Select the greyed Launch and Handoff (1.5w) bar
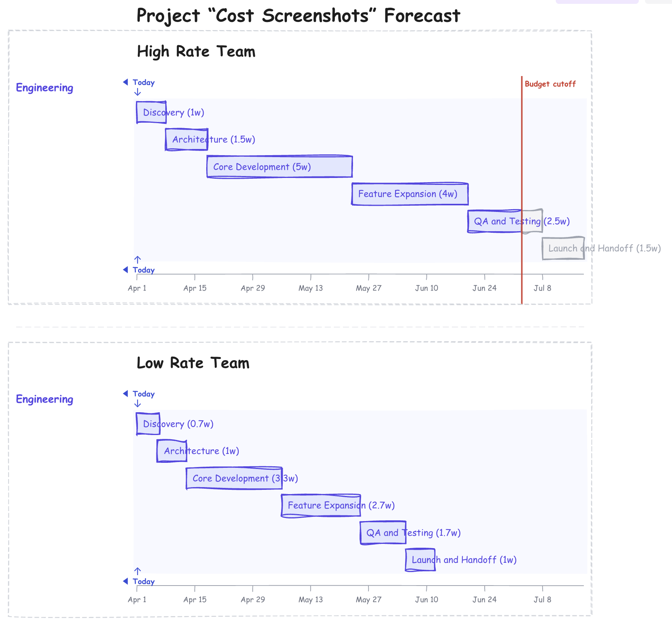This screenshot has height=623, width=672. [x=563, y=248]
